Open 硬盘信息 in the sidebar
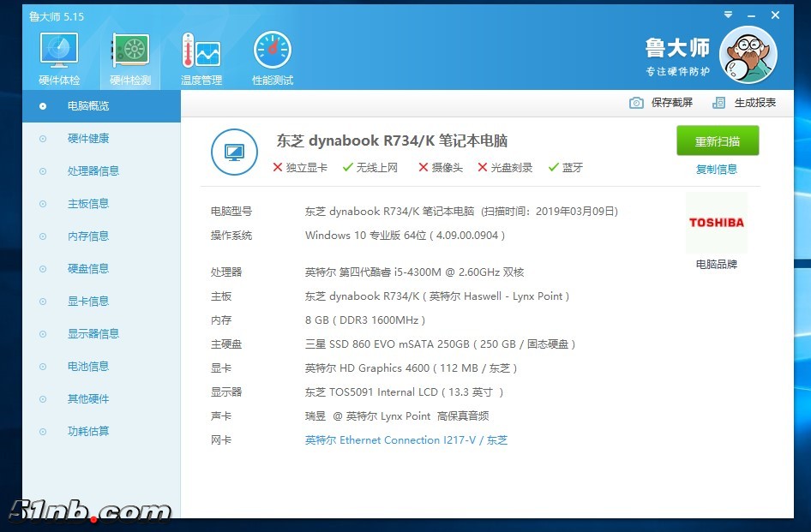The image size is (811, 532). [88, 269]
